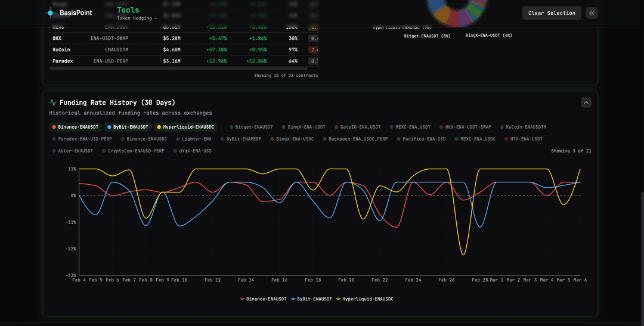Enable the Lighter-ENA series chip
Image resolution: width=644 pixels, height=326 pixels.
pos(193,139)
